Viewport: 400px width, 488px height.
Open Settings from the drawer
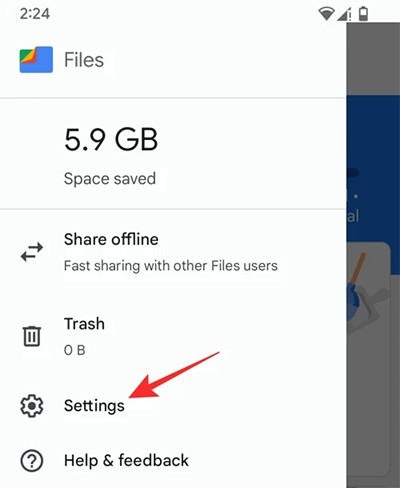point(173,406)
